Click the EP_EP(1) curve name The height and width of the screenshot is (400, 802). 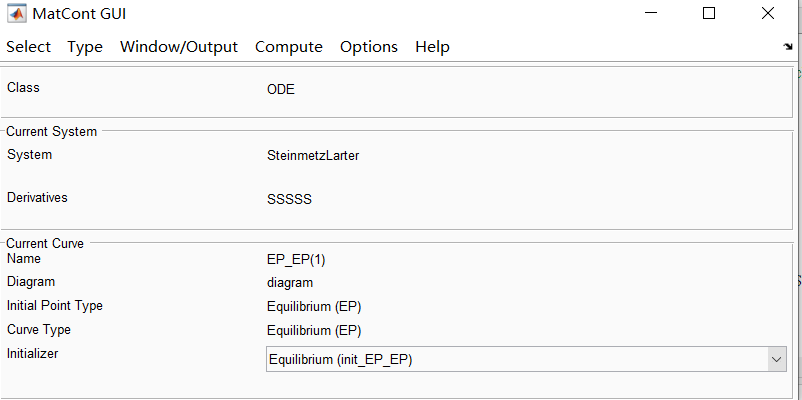point(296,260)
